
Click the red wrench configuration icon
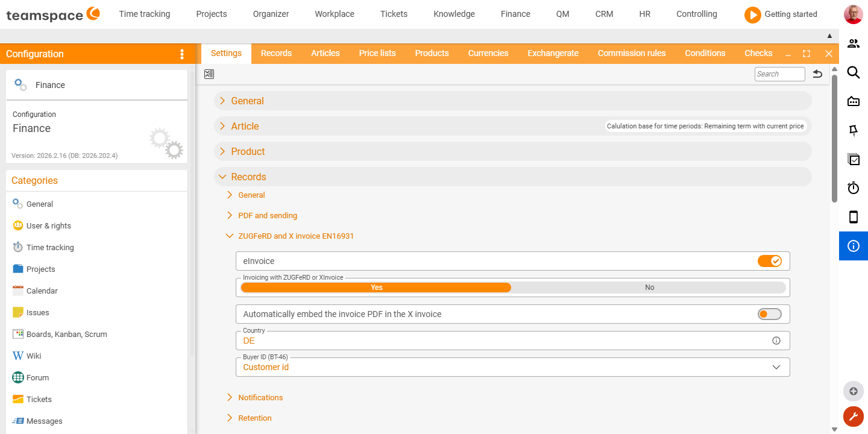pos(854,417)
